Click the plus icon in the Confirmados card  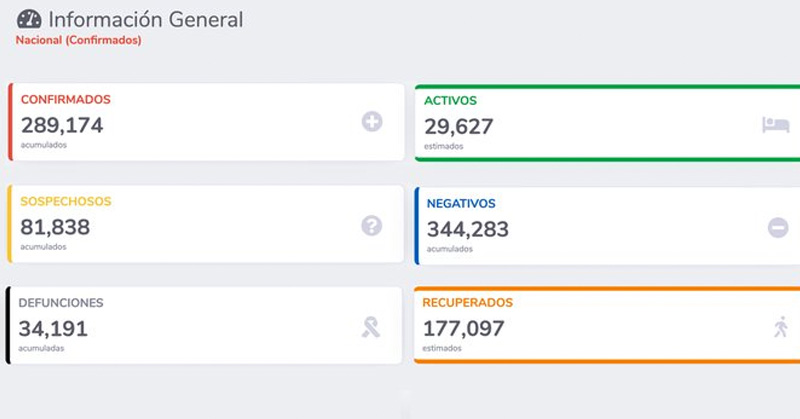click(372, 122)
